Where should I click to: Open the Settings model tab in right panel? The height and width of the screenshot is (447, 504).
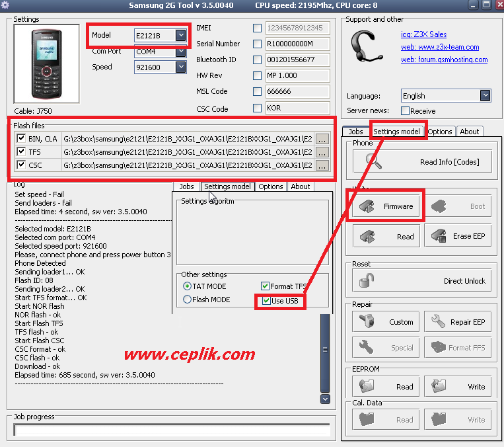coord(396,132)
